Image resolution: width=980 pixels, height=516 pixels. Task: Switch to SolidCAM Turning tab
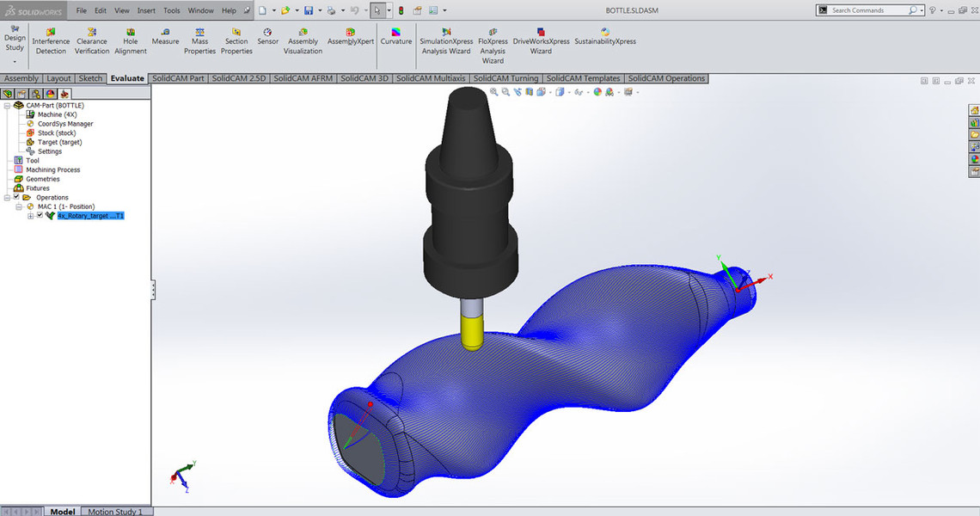click(x=505, y=78)
